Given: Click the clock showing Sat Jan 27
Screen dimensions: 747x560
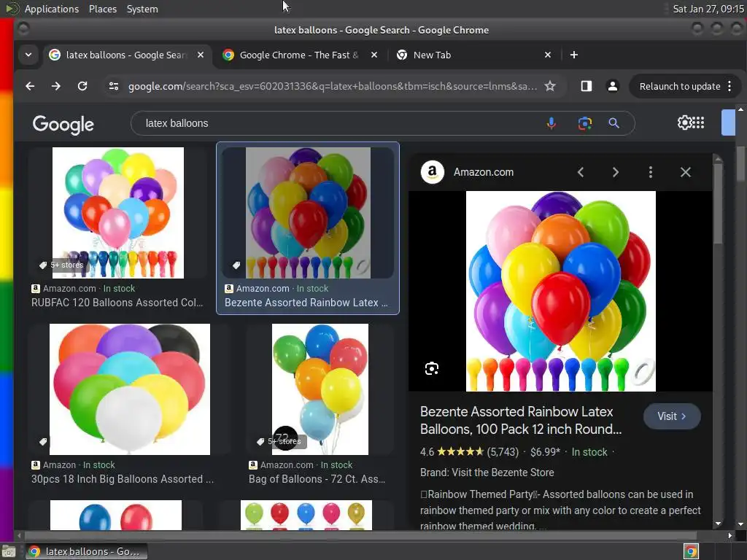Looking at the screenshot, I should click(x=708, y=9).
